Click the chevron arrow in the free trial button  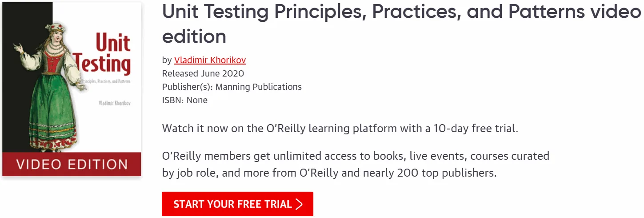click(x=299, y=204)
